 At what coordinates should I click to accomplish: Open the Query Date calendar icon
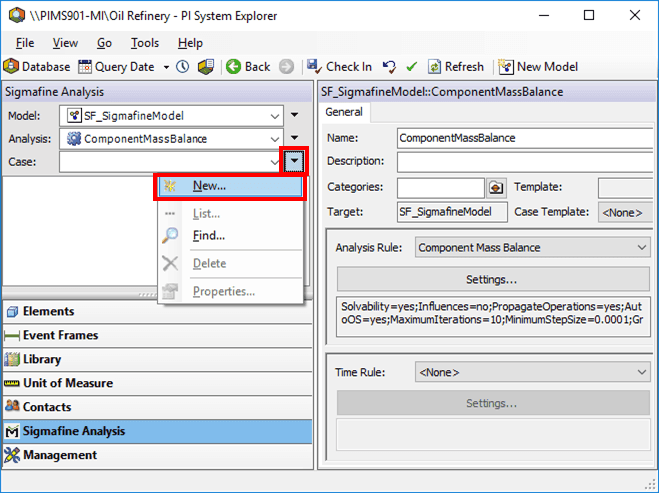(x=85, y=67)
